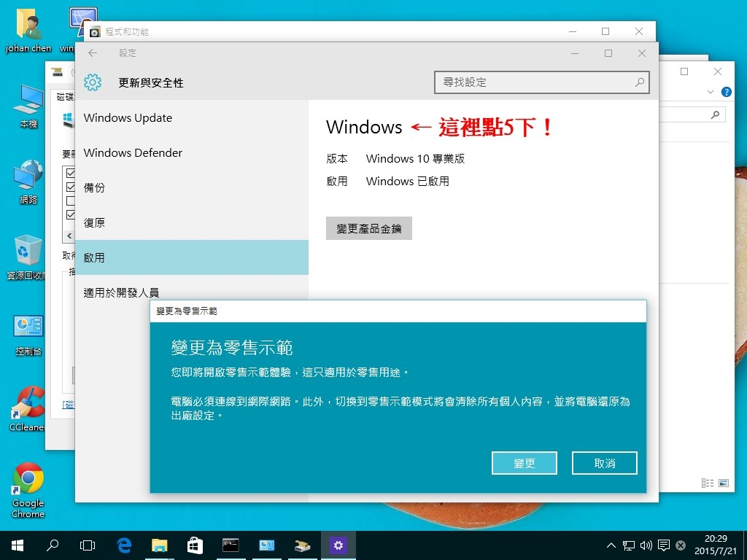Viewport: 747px width, 560px height.
Task: Select the 網路 desktop icon
Action: pyautogui.click(x=28, y=182)
